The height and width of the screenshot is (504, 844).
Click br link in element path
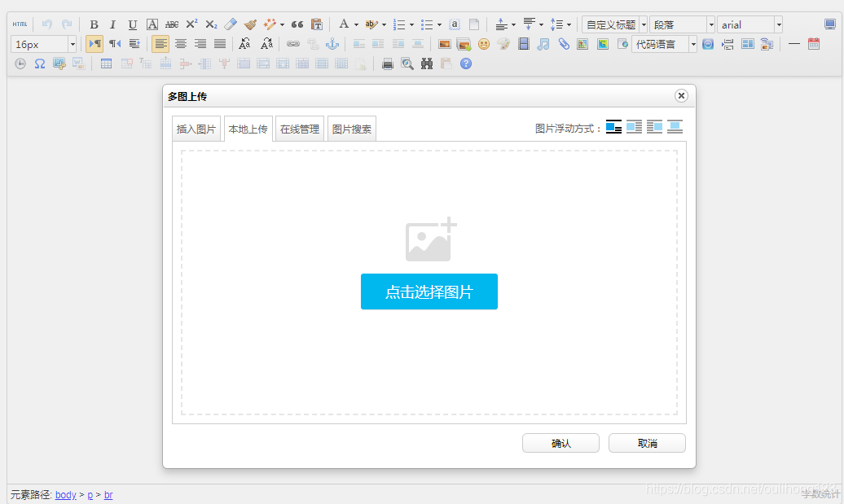pyautogui.click(x=108, y=494)
